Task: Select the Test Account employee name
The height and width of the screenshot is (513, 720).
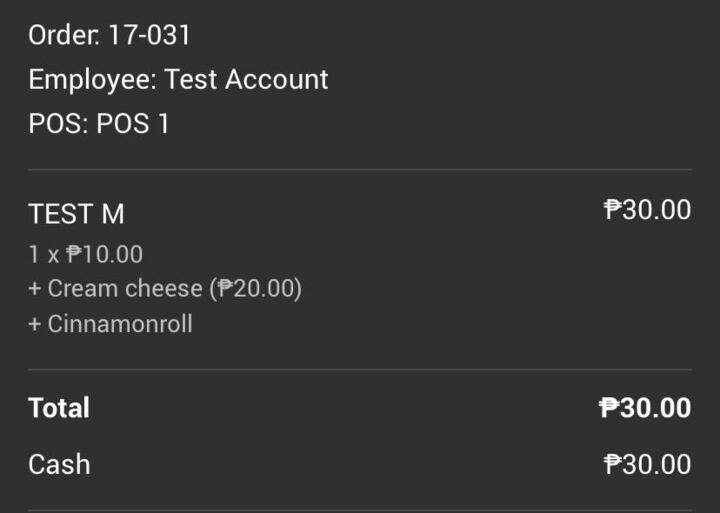Action: [246, 80]
